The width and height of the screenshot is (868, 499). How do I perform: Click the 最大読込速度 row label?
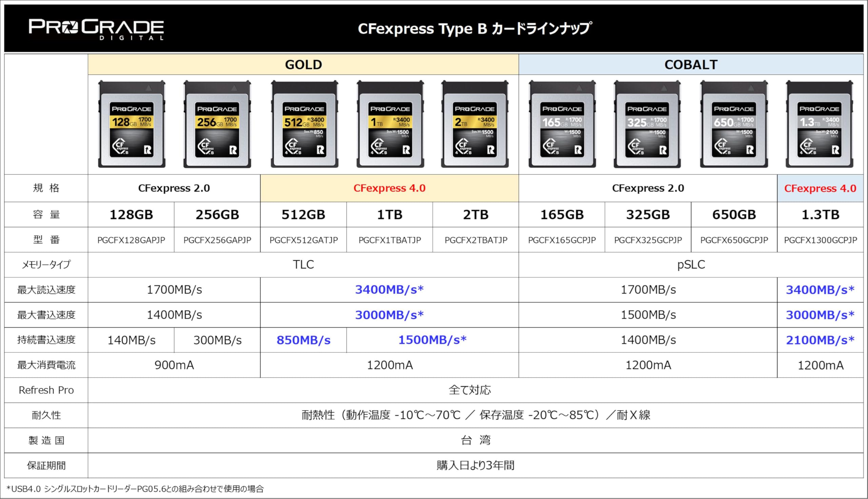tap(46, 290)
